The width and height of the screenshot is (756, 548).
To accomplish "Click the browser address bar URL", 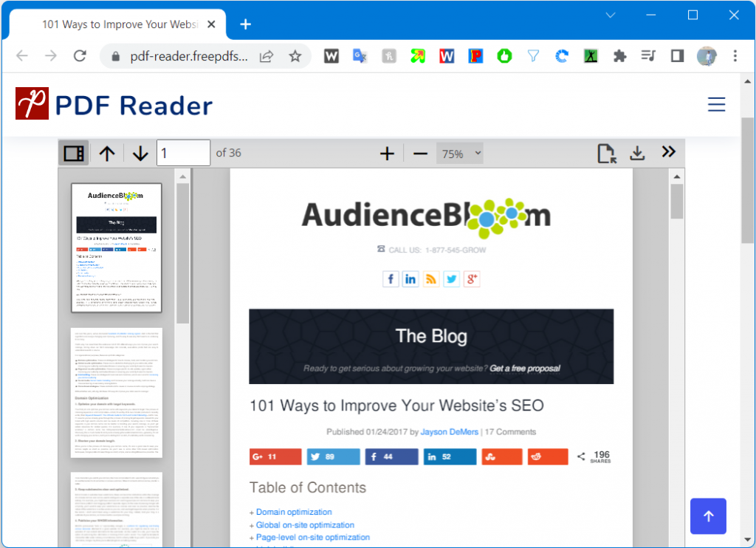I will coord(189,56).
